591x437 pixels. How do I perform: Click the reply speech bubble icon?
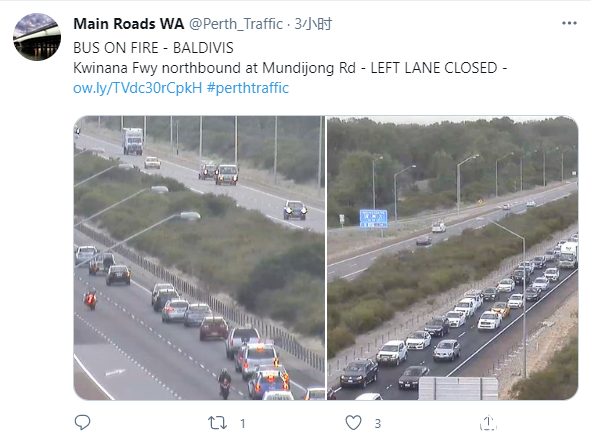82,422
